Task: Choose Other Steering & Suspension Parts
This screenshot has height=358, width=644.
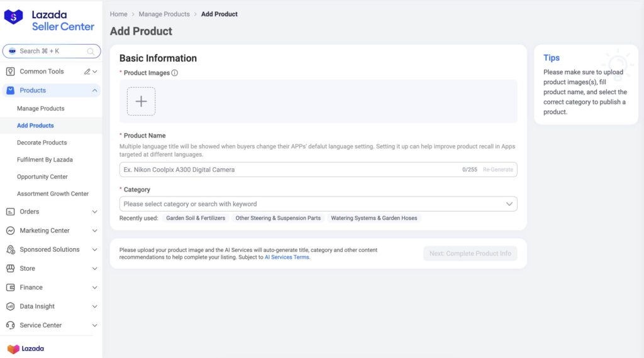Action: 278,218
